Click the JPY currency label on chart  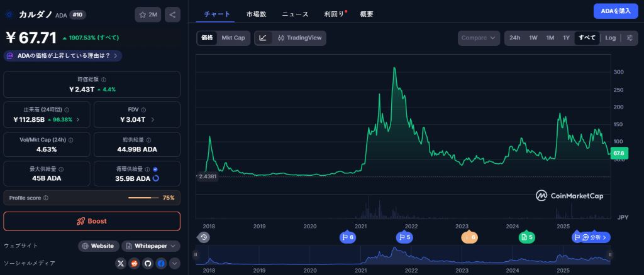coord(623,218)
